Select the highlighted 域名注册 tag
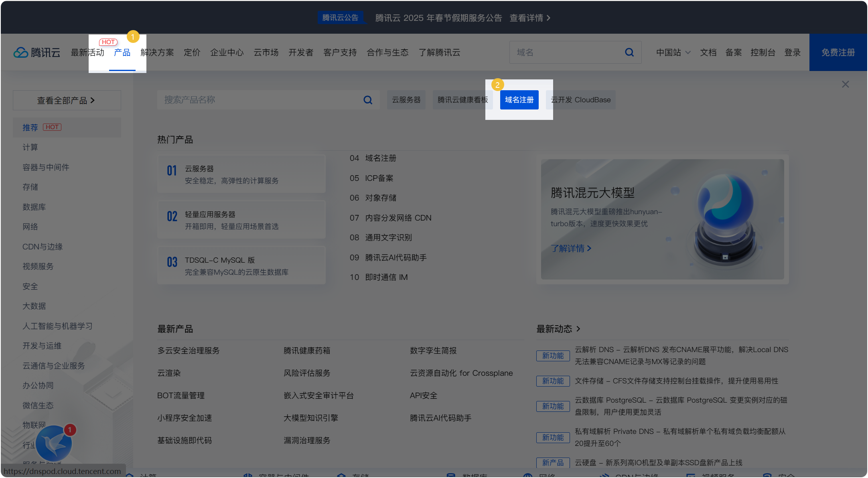The width and height of the screenshot is (868, 478). tap(519, 99)
